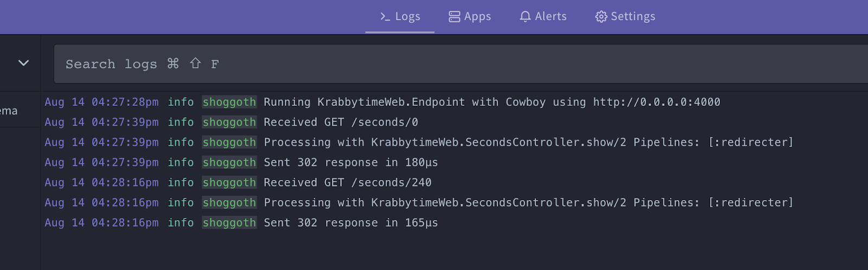This screenshot has height=270, width=868.
Task: Click the Apps server stack icon
Action: click(x=454, y=17)
